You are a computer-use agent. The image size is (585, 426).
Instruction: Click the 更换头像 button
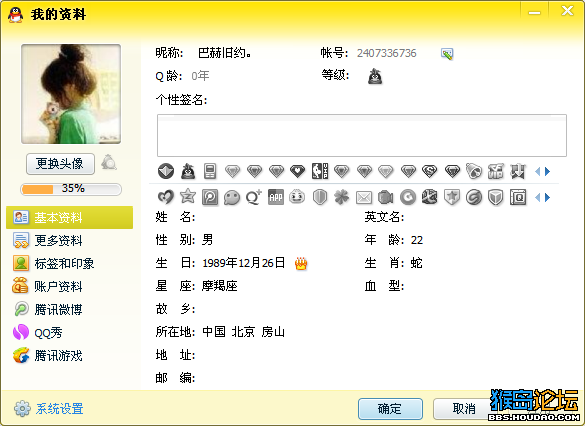click(60, 163)
